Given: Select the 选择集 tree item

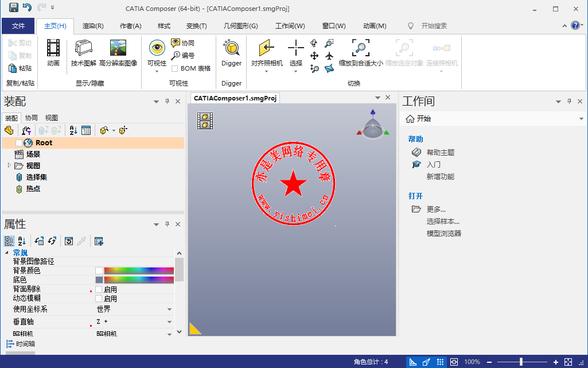Looking at the screenshot, I should point(36,177).
